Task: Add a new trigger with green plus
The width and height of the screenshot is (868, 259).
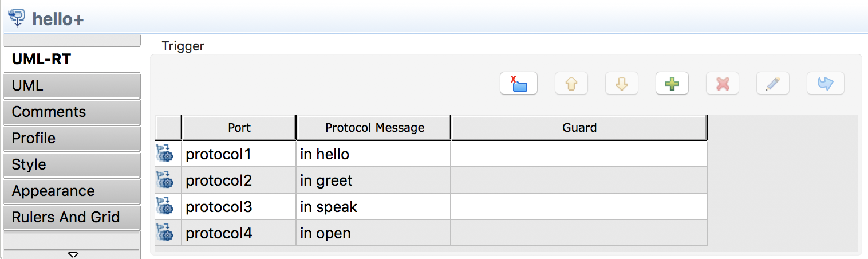Action: (672, 84)
